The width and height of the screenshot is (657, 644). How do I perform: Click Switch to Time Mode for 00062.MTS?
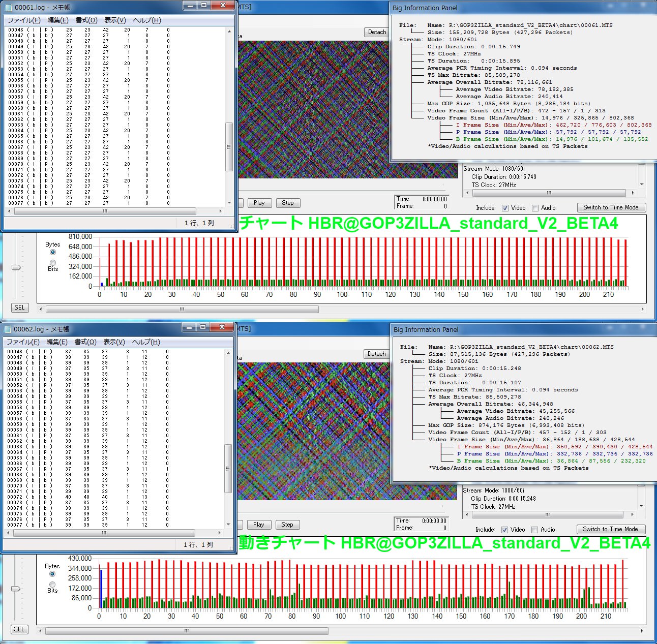(611, 529)
